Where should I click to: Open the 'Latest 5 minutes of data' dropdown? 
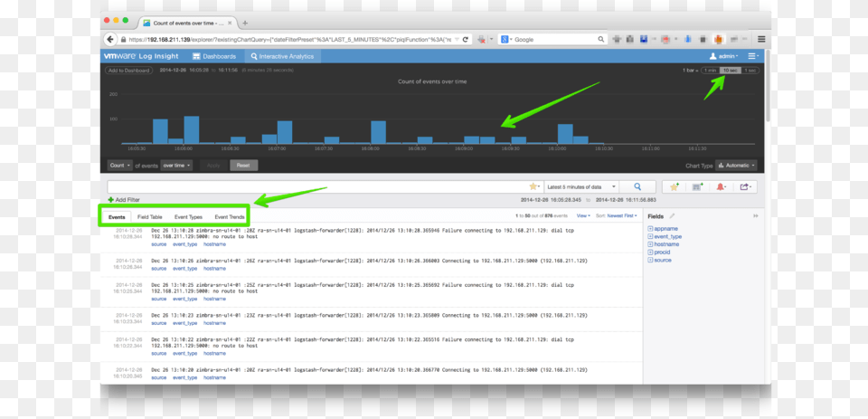click(581, 186)
